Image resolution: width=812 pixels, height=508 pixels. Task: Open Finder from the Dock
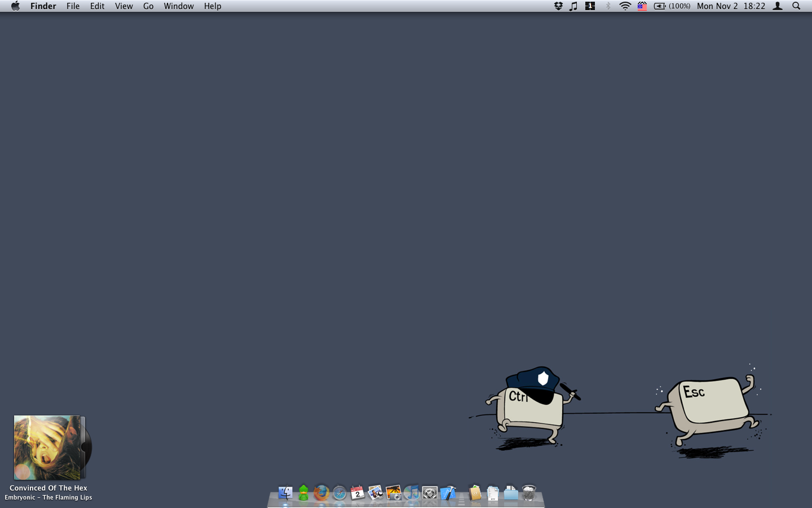[x=285, y=493]
